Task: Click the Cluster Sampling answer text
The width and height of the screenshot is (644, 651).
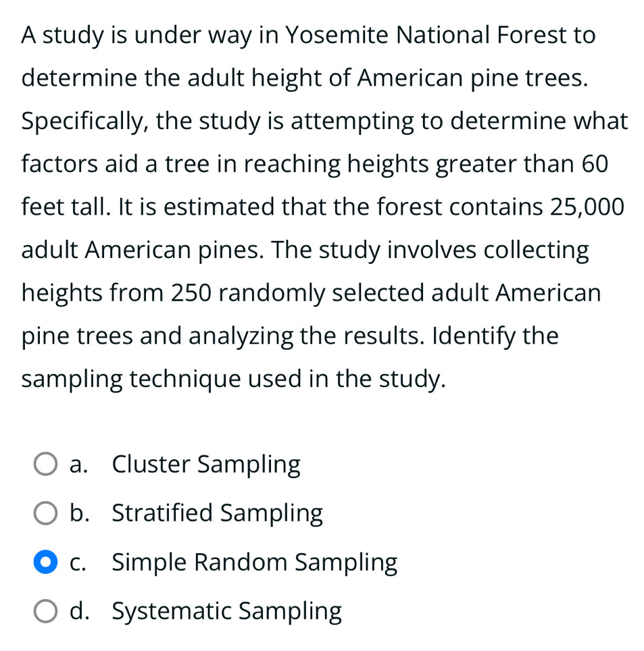Action: tap(206, 464)
